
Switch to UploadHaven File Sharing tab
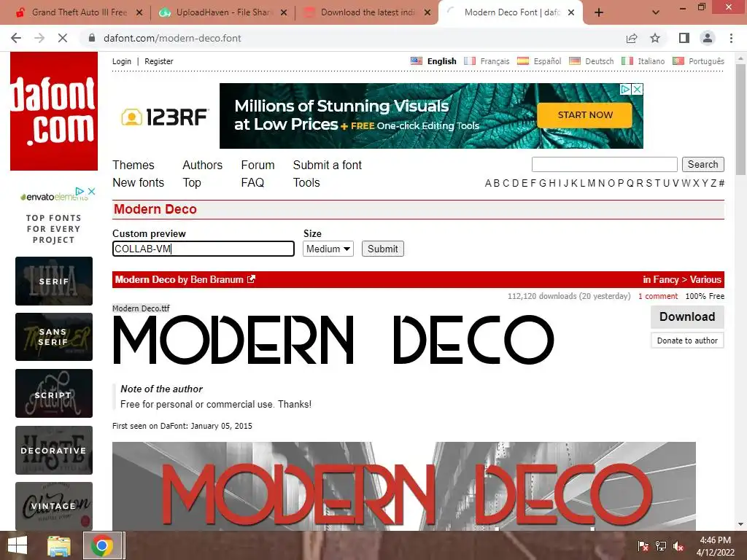tap(223, 12)
